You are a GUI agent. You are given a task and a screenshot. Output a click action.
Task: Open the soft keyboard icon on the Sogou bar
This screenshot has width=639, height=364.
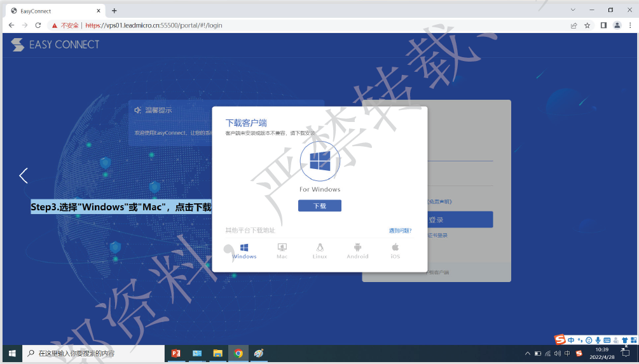pos(607,340)
